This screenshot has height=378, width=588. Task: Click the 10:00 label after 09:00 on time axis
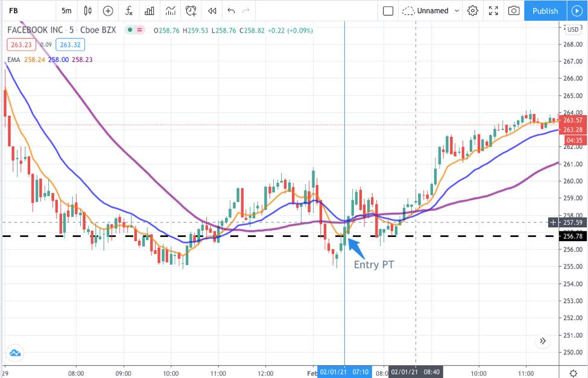point(171,373)
